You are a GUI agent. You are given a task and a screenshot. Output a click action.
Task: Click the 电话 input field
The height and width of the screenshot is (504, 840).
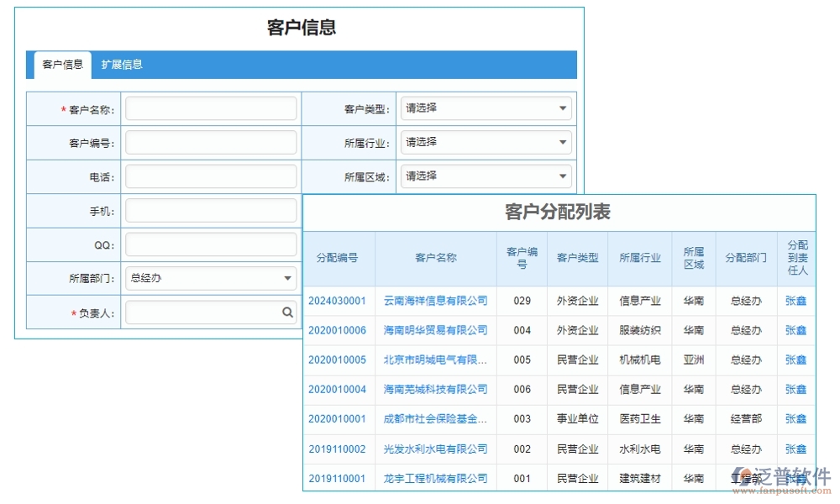pyautogui.click(x=210, y=176)
